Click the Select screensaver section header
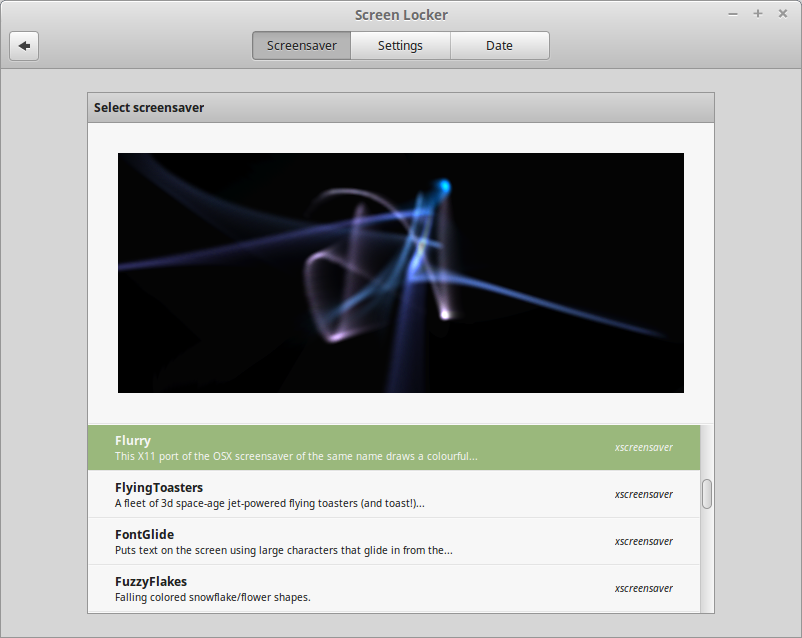 coord(149,107)
